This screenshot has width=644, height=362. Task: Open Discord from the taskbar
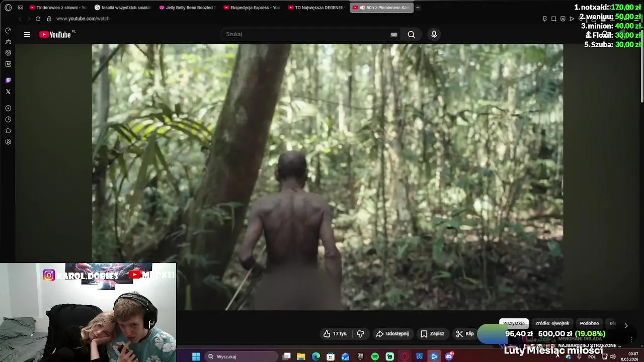tap(449, 356)
